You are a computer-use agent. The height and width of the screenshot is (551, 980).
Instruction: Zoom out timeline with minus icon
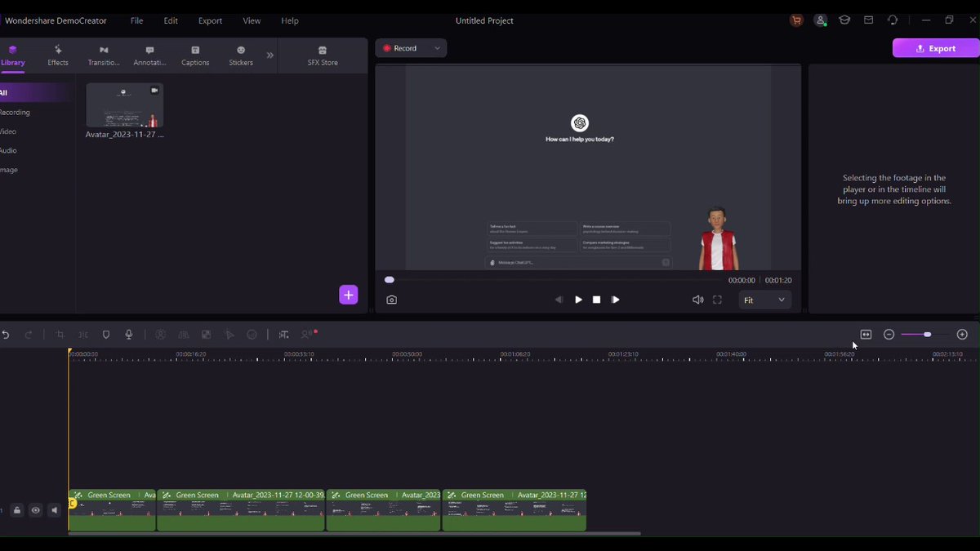pos(889,335)
